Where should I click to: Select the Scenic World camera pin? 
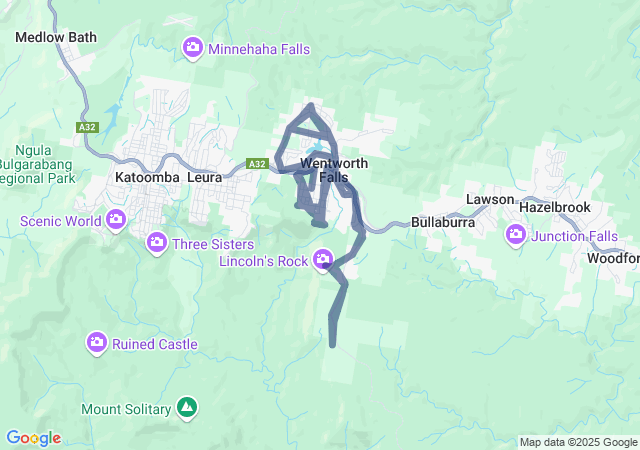click(x=116, y=221)
